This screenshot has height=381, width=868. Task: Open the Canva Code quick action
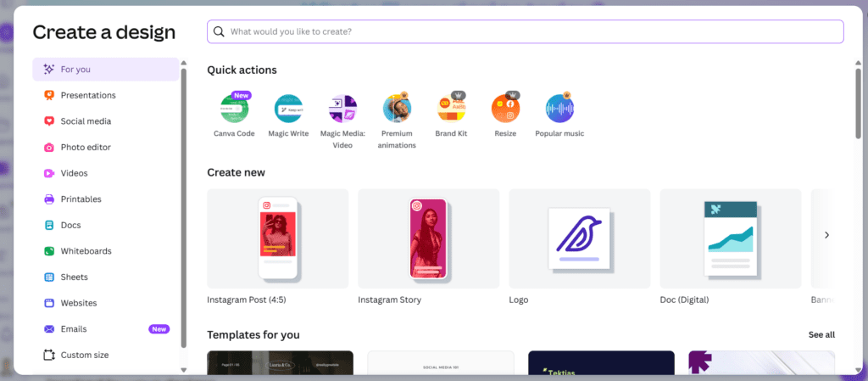pos(234,109)
